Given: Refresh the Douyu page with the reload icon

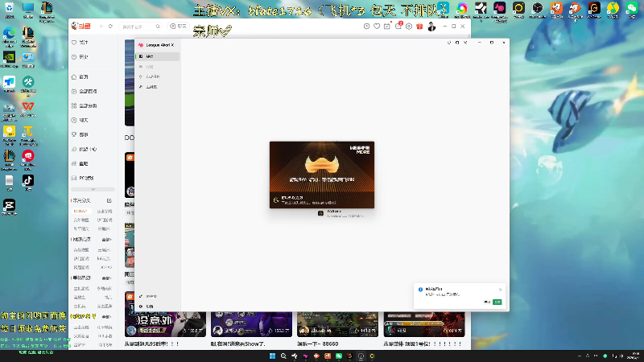Looking at the screenshot, I should coord(110,27).
